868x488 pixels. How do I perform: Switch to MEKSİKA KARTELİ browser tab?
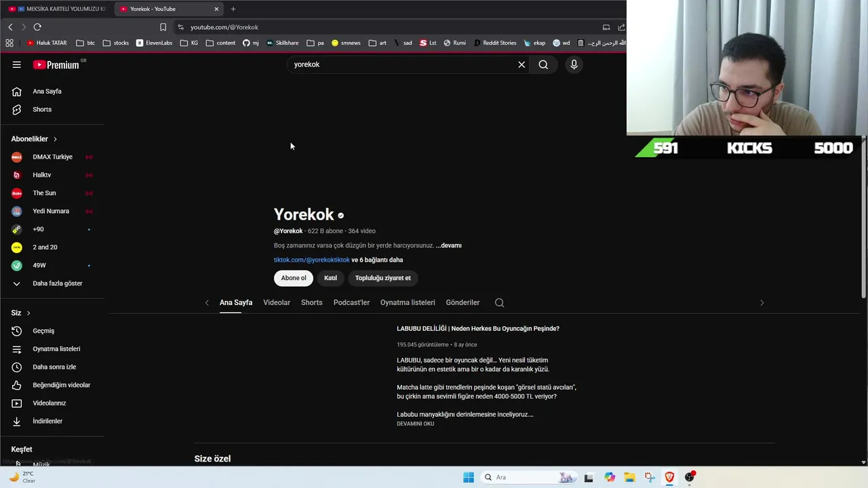coord(58,9)
